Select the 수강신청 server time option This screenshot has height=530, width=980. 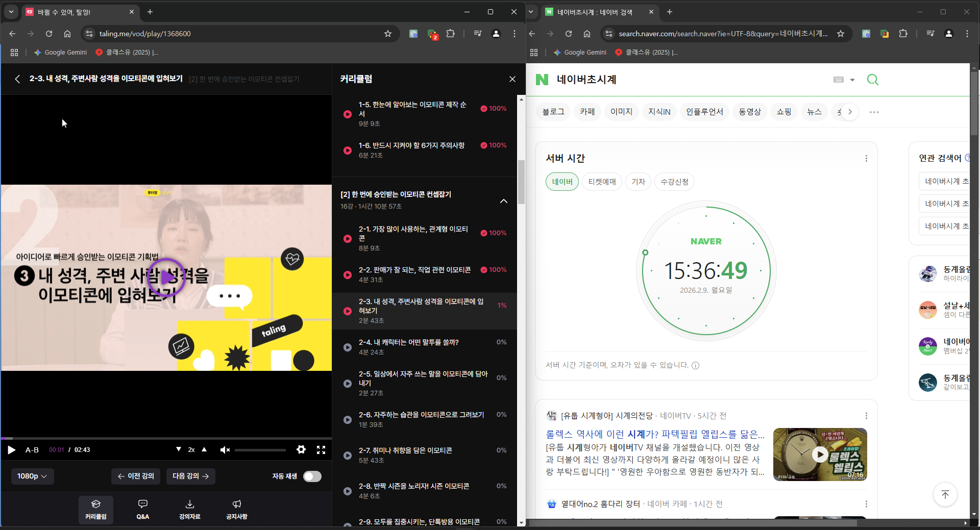click(x=675, y=182)
